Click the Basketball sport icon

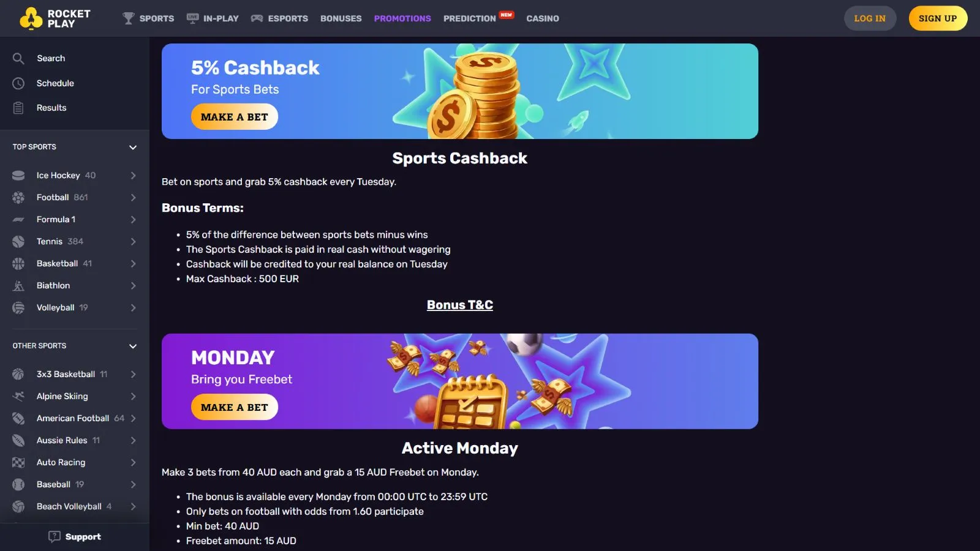(18, 264)
